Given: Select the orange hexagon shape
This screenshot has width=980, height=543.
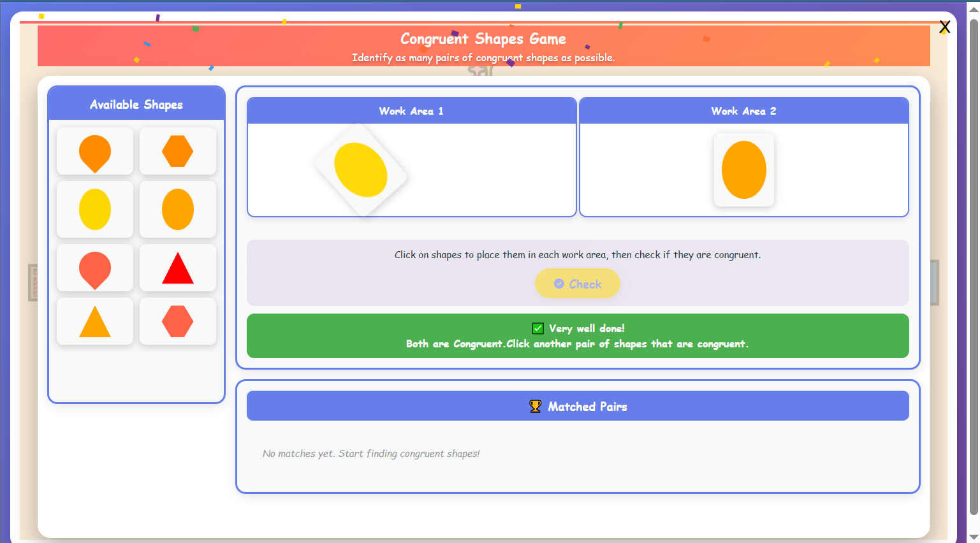Looking at the screenshot, I should pos(177,151).
